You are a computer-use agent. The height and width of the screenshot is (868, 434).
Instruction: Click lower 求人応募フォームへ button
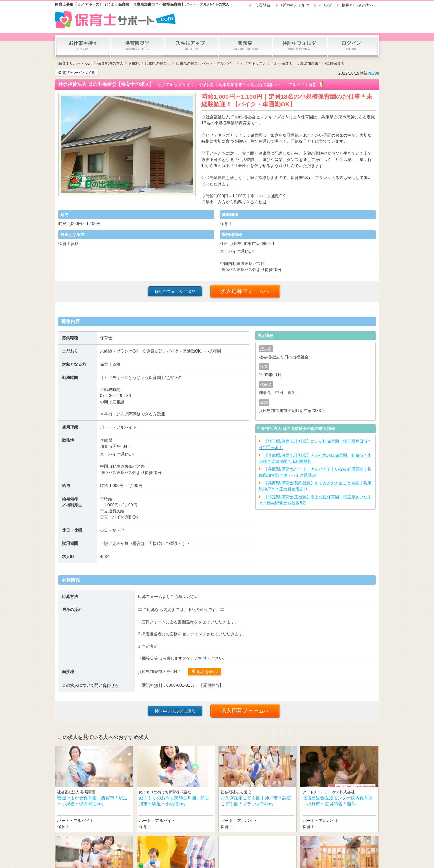(x=245, y=711)
